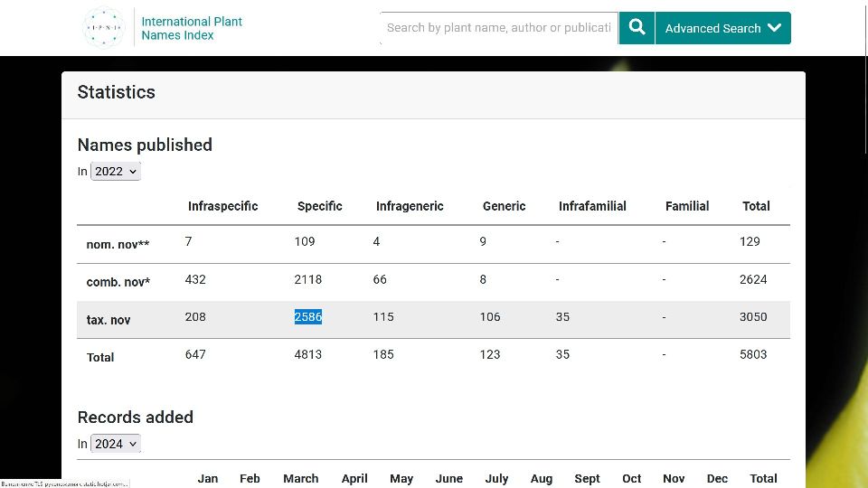Click the IPNI circular logo icon
Viewport: 868px width, 488px height.
(103, 28)
